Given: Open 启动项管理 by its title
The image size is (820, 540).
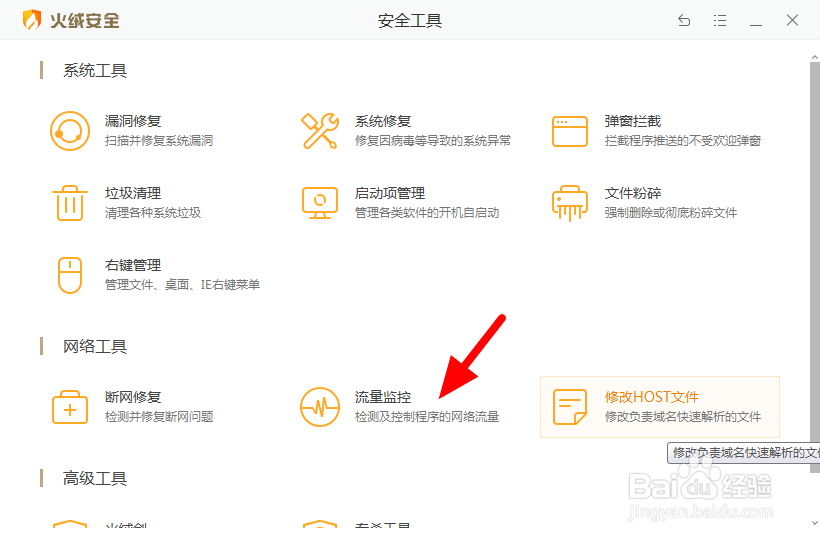Looking at the screenshot, I should (390, 193).
